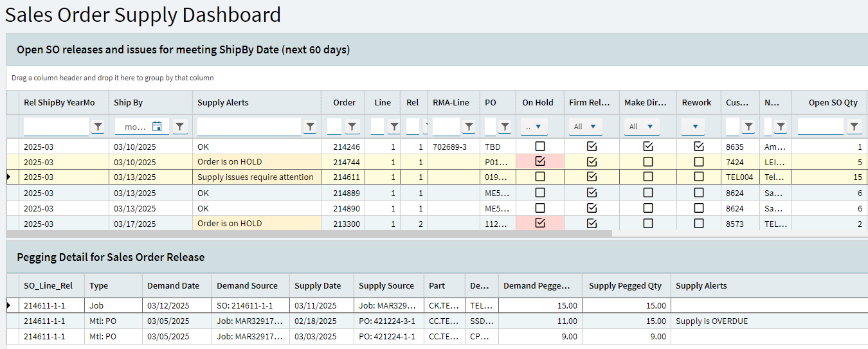Click the group-by drop area hint text
Screen dimensions: 868x349
pyautogui.click(x=113, y=78)
